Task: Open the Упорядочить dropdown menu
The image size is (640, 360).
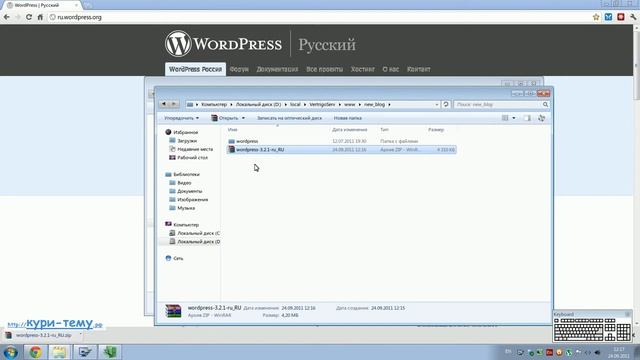Action: point(181,118)
